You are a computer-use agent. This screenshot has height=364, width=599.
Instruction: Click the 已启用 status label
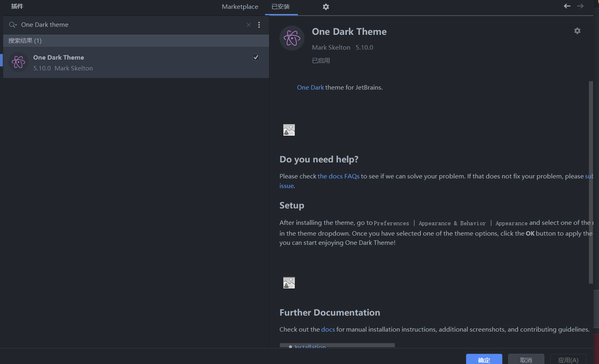(321, 61)
